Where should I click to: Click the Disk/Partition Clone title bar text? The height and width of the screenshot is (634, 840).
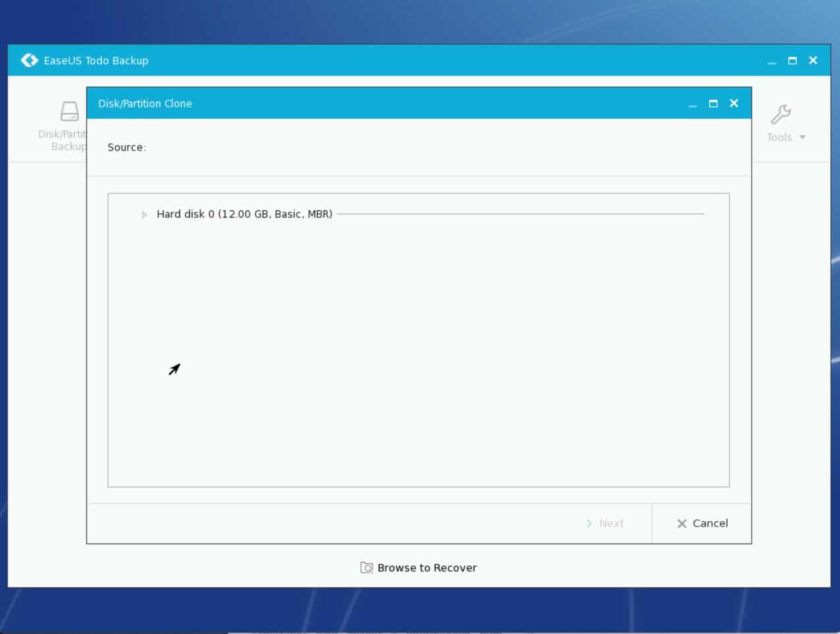pyautogui.click(x=145, y=104)
